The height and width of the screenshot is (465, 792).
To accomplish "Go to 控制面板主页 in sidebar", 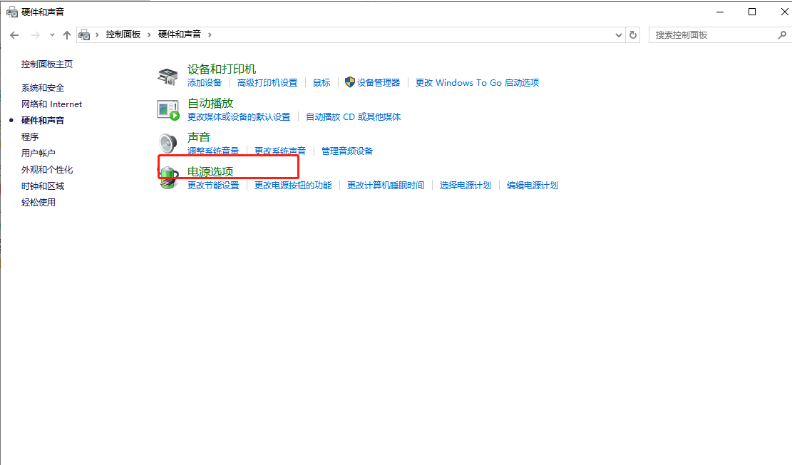I will 46,64.
